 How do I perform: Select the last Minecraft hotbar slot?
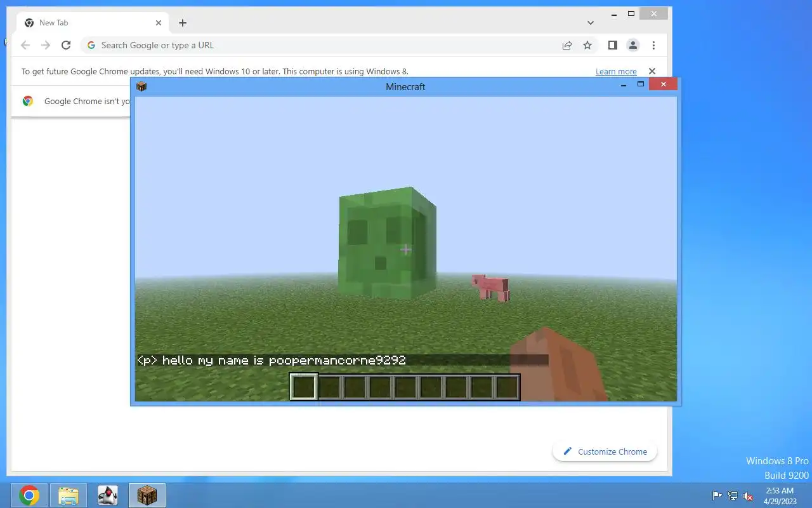507,387
